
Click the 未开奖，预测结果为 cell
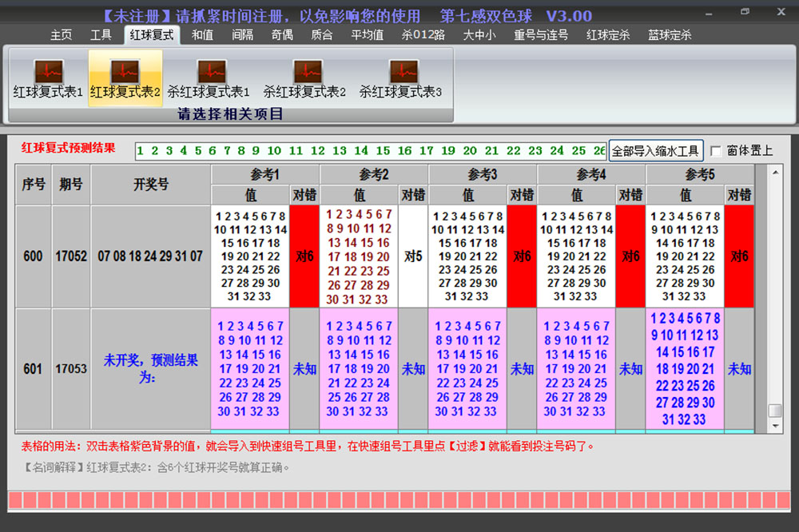tap(150, 369)
